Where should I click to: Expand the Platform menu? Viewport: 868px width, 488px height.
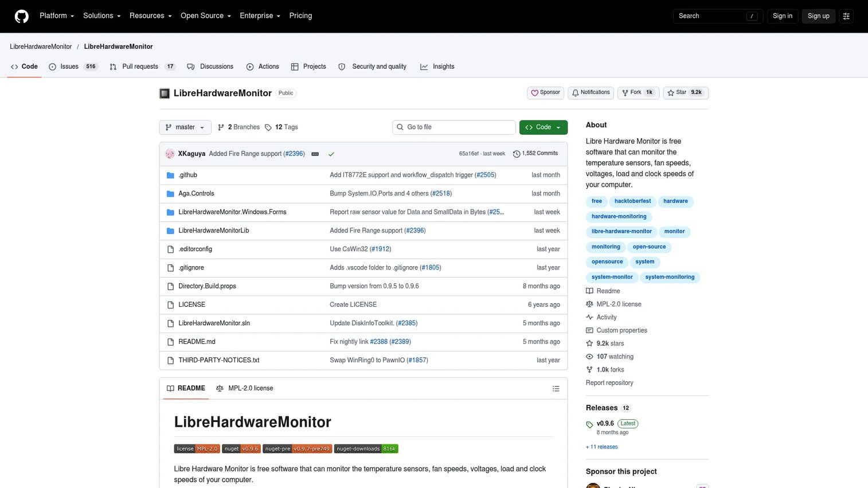point(57,16)
